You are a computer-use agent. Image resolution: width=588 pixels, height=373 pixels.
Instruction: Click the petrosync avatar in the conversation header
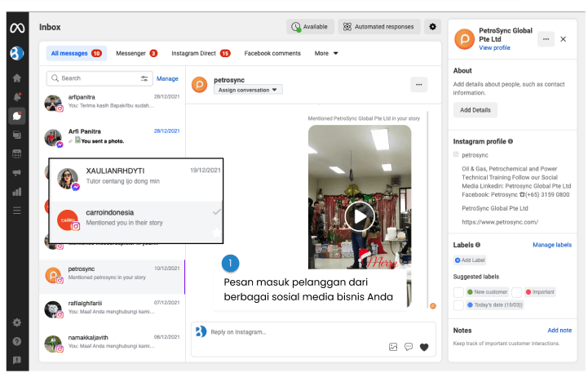pos(200,85)
